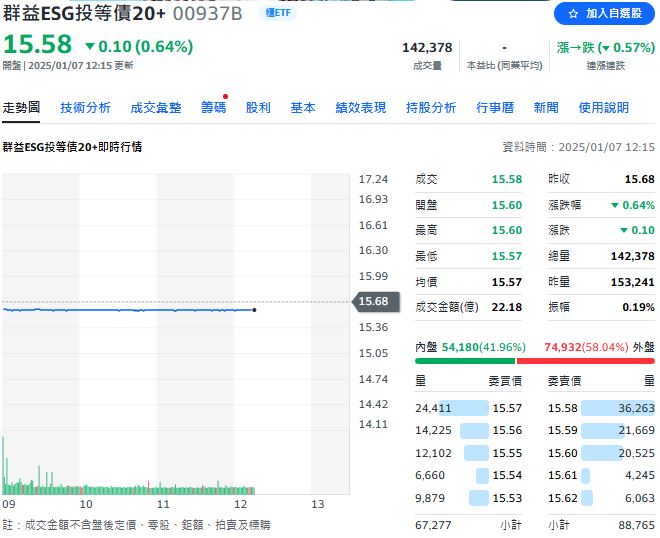
Task: Click the bid subtotal 67,277
Action: 433,525
